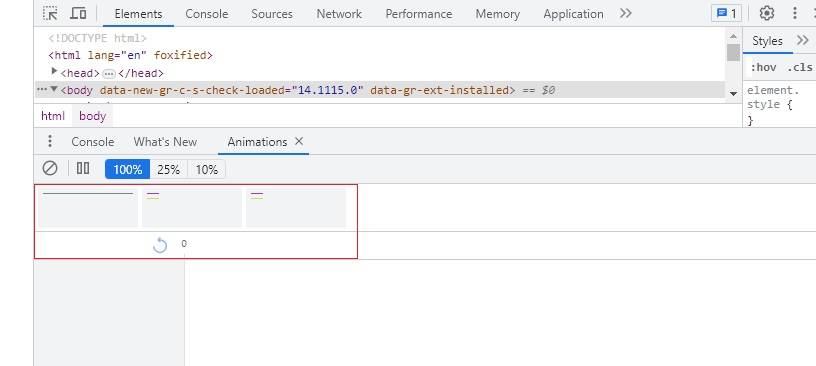Clear all animations icon
This screenshot has width=816, height=366.
[50, 168]
